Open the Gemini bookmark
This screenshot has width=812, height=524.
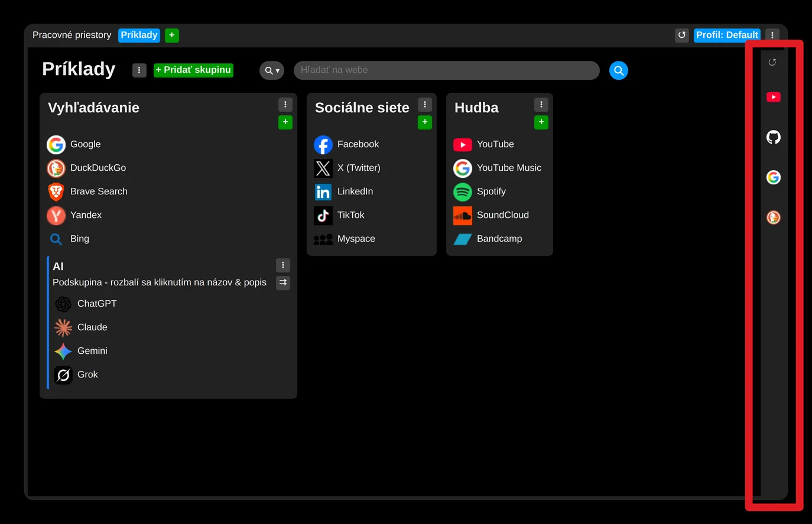coord(81,351)
